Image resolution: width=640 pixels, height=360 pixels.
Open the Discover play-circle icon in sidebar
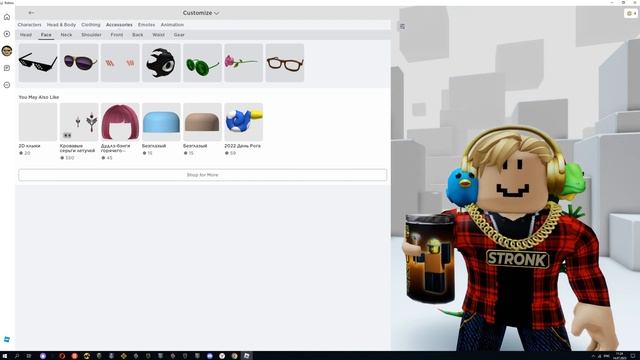click(7, 34)
